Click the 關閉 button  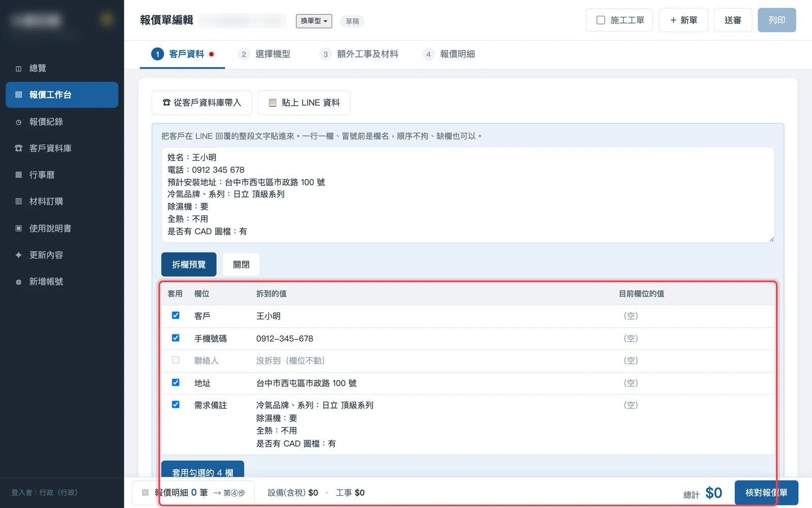point(241,265)
